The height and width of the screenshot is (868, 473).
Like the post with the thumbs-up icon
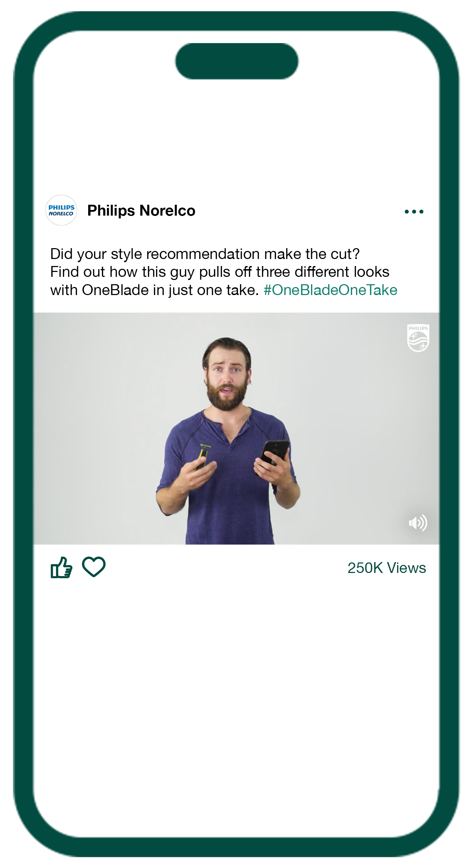pos(62,567)
